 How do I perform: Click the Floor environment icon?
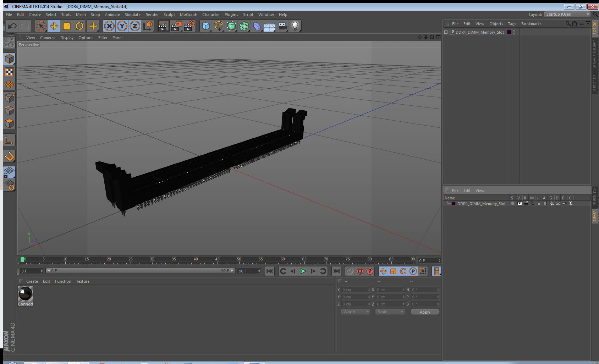(270, 26)
